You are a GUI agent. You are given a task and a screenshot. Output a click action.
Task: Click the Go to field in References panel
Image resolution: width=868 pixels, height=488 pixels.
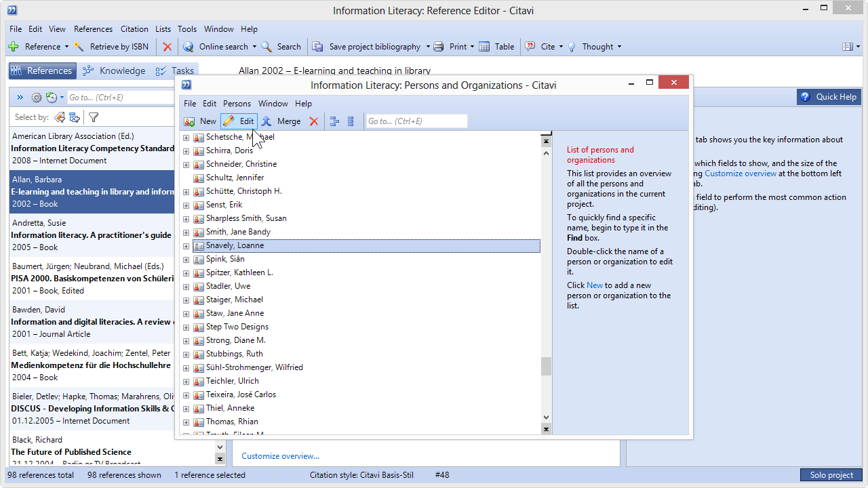point(121,98)
